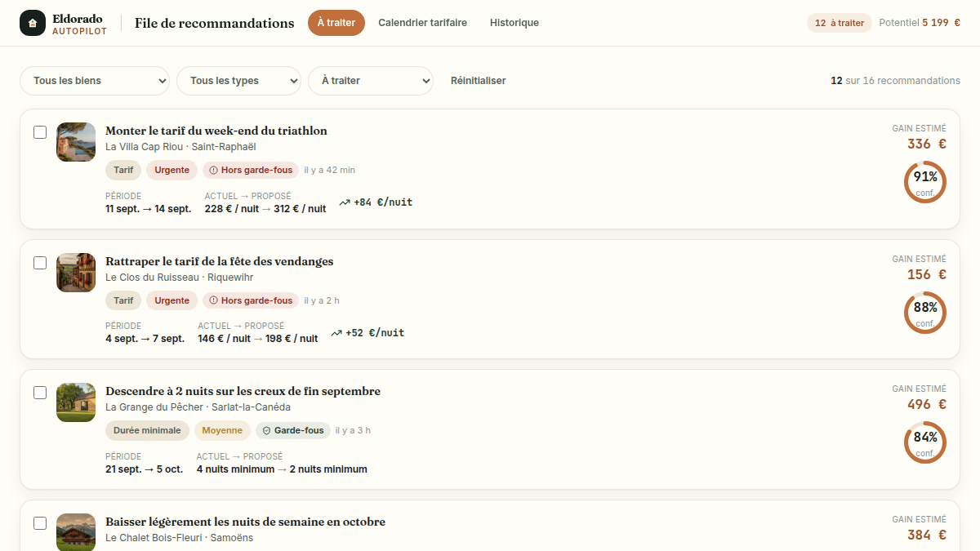Click warning icon in triathlon Hors garde-fous badge
The height and width of the screenshot is (551, 980).
214,171
